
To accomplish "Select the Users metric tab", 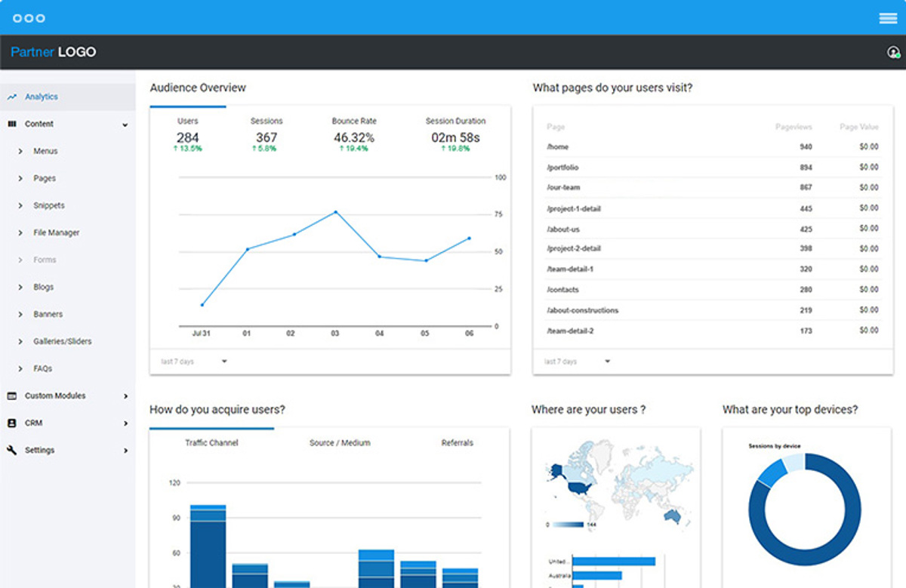I will pyautogui.click(x=188, y=134).
